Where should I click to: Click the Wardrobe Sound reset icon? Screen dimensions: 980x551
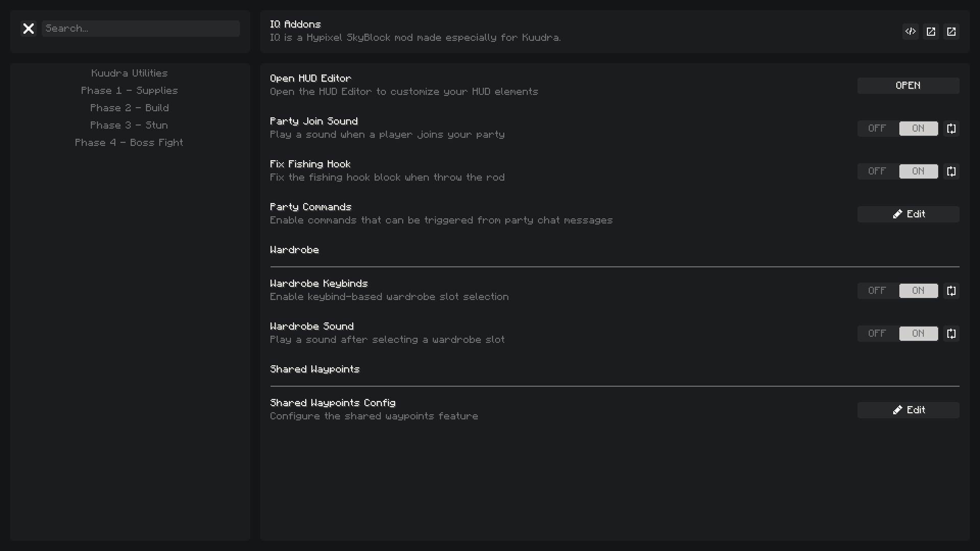pyautogui.click(x=951, y=334)
